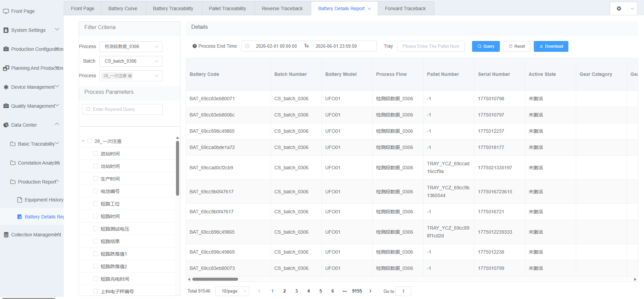Remove the 28_一次注液 tag from Process filter

pyautogui.click(x=130, y=76)
